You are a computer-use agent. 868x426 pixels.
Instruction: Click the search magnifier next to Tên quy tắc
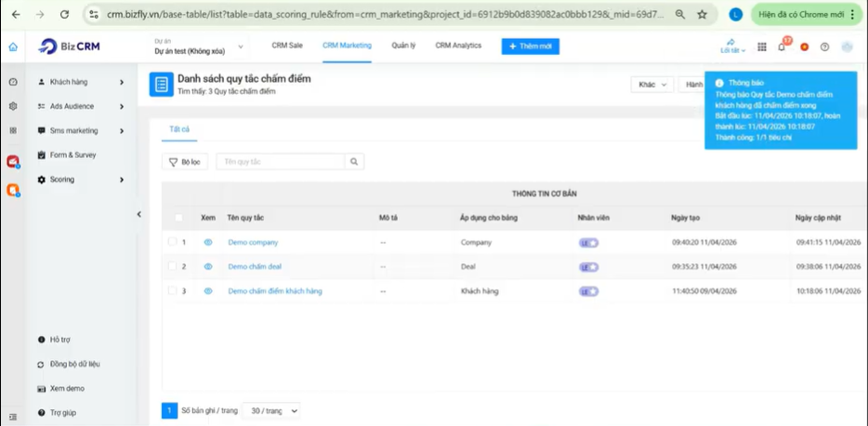[x=354, y=162]
